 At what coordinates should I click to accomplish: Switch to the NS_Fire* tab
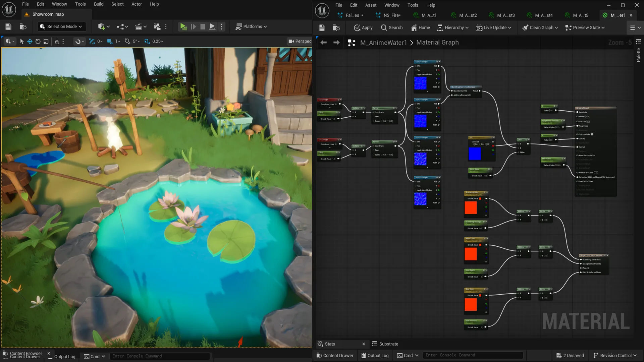pyautogui.click(x=388, y=15)
